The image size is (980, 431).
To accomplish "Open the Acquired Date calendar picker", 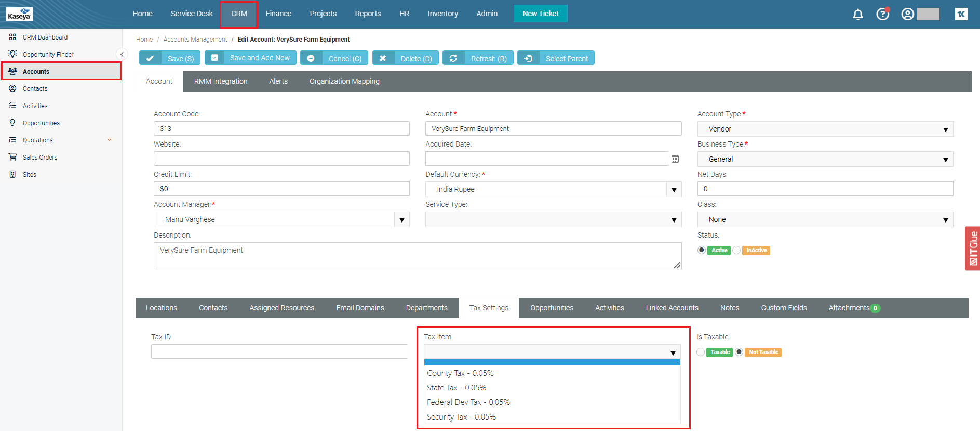I will (675, 159).
